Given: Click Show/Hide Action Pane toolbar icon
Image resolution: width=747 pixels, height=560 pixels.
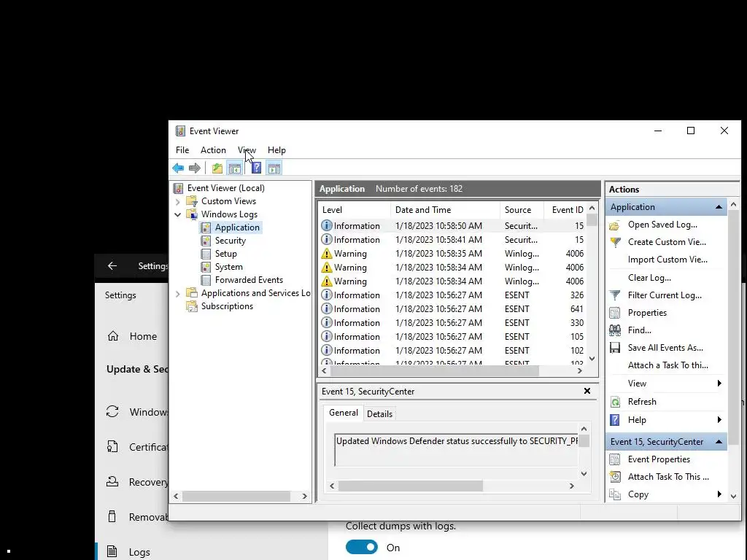Looking at the screenshot, I should pos(274,168).
